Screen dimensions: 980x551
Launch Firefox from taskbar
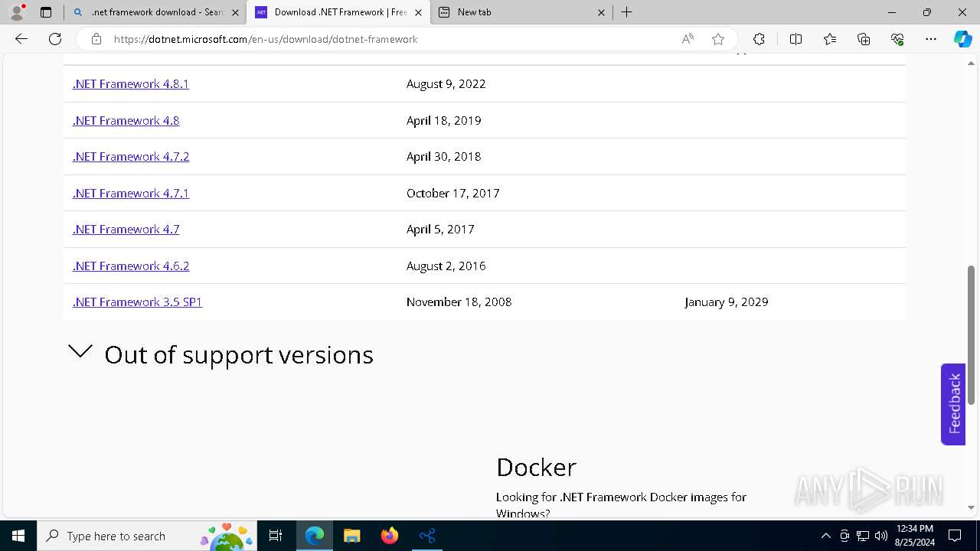(389, 536)
